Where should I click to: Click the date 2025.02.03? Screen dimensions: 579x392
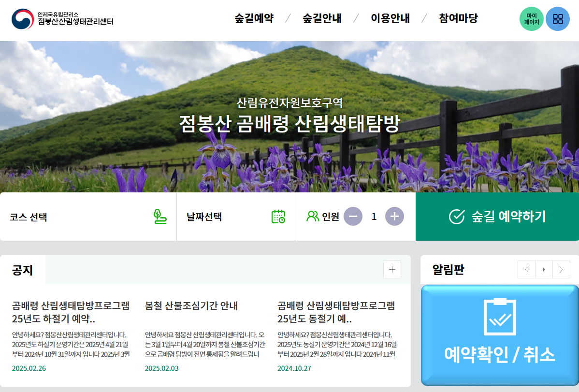[x=162, y=368]
